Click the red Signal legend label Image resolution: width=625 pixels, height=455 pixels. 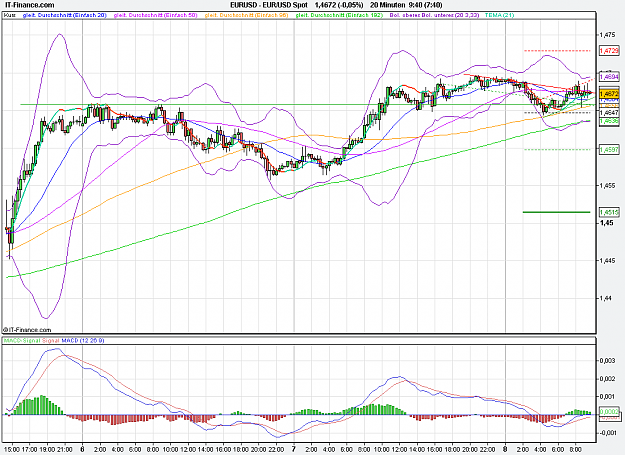[x=50, y=340]
